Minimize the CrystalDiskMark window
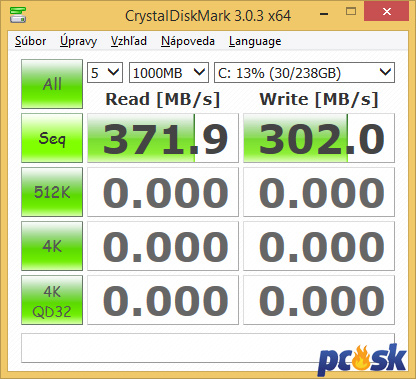The width and height of the screenshot is (416, 379). 324,13
